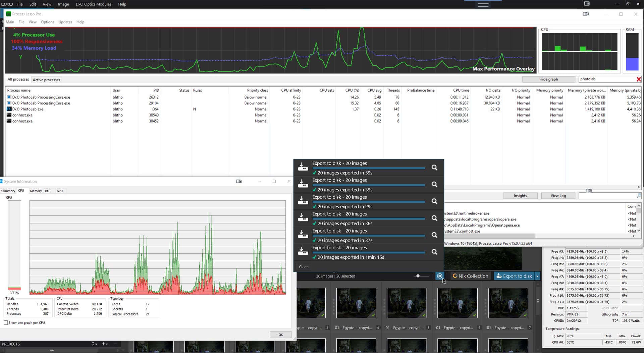Show exported files of 36s export
This screenshot has height=353, width=644.
click(434, 218)
